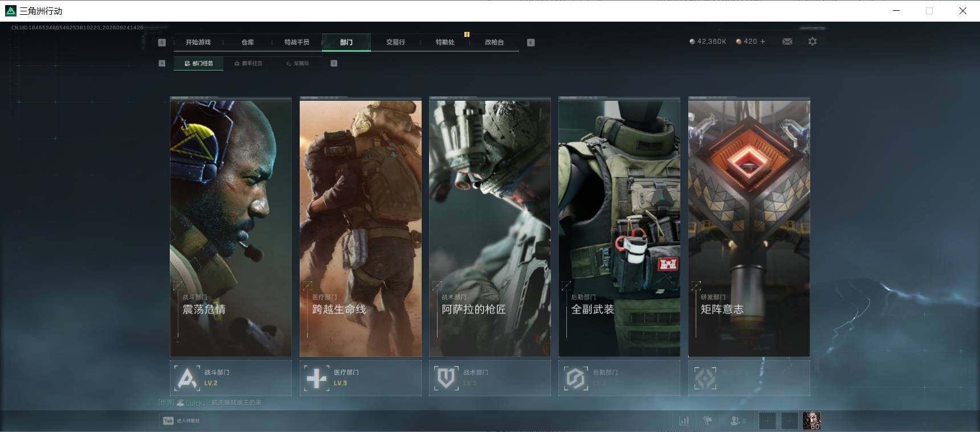Click the silver currency coin icon
The height and width of the screenshot is (432, 980).
[x=692, y=42]
